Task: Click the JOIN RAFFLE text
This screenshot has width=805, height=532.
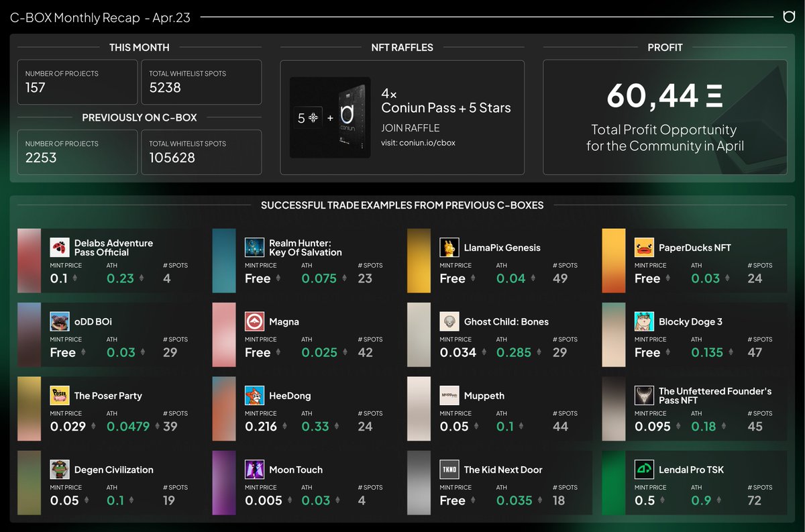Action: pyautogui.click(x=411, y=127)
